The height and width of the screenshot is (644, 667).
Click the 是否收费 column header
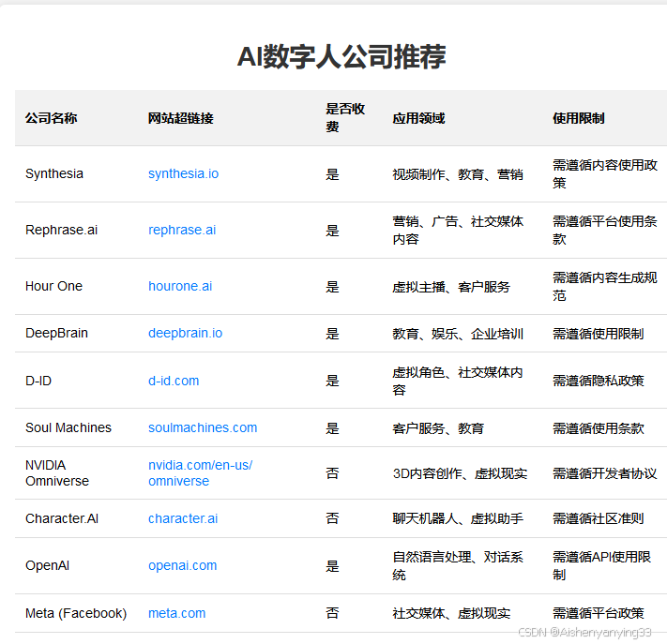345,118
